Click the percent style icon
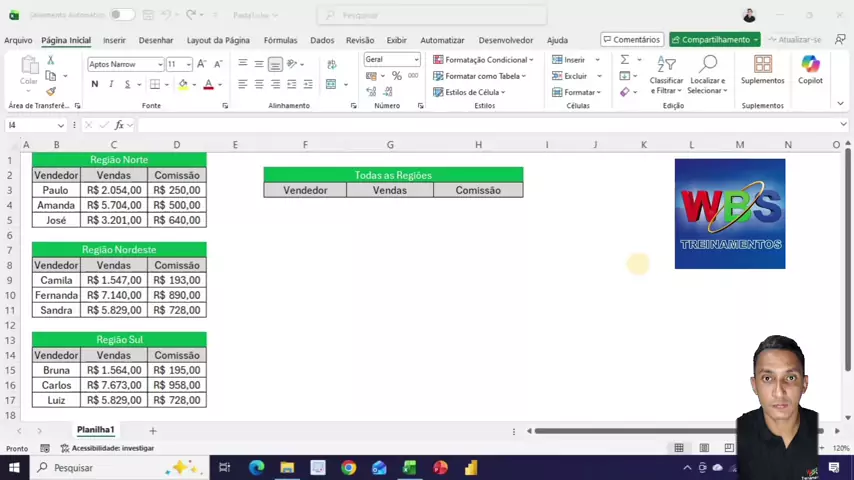The height and width of the screenshot is (480, 854). point(397,76)
